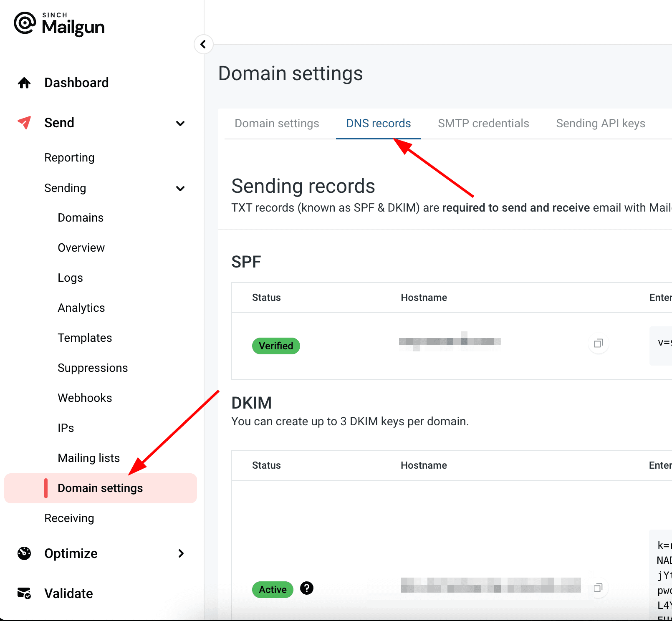Click the Send paper plane icon
Screen dimensions: 672x621
[x=24, y=123]
